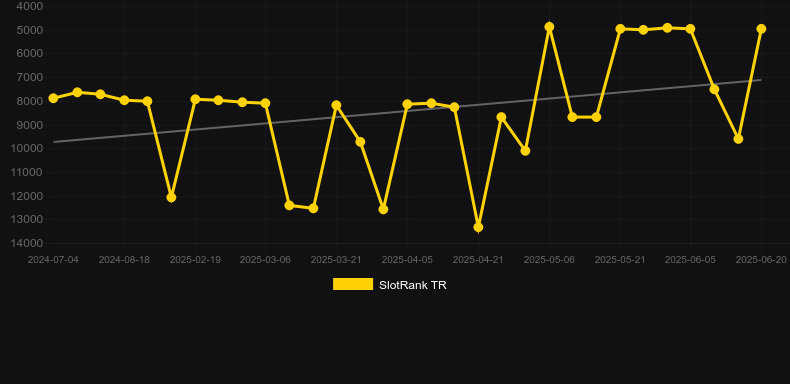
Task: Click the 2025-04-05 date label
Action: click(x=407, y=260)
